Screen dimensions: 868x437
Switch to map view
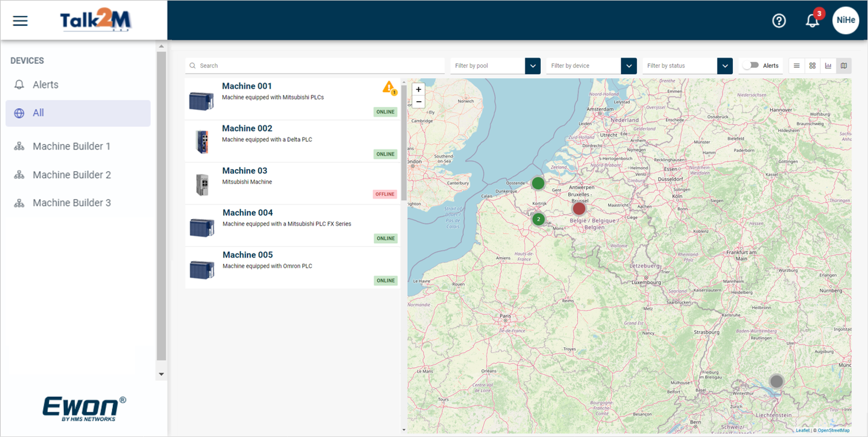[x=844, y=66]
